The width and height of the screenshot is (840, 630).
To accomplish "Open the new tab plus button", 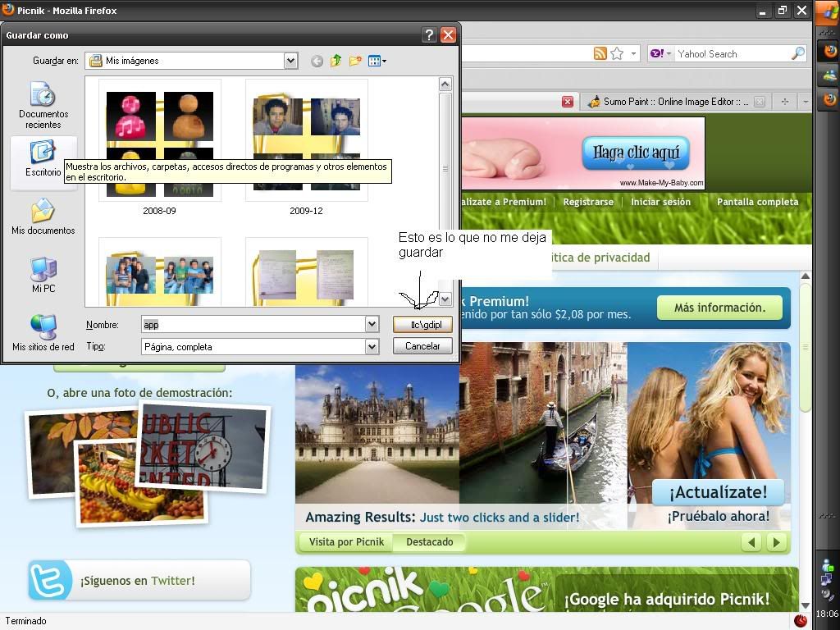I will click(785, 101).
